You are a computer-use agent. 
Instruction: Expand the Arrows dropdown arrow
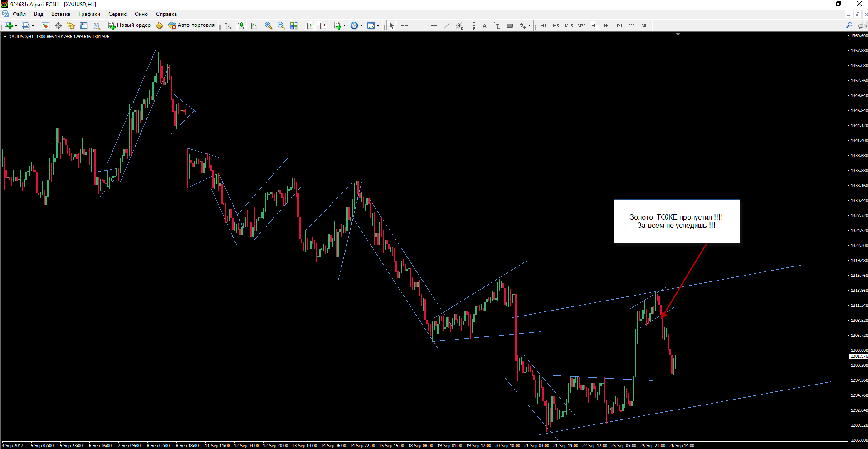coord(530,26)
